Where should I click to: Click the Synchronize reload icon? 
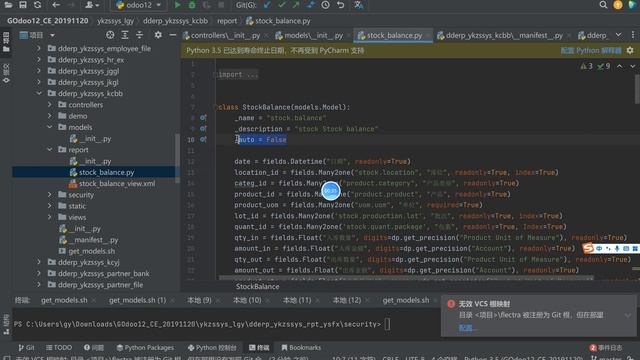pyautogui.click(x=38, y=5)
